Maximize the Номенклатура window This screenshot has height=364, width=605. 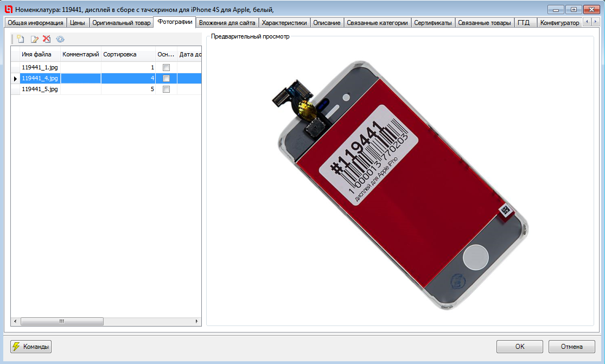click(x=574, y=9)
